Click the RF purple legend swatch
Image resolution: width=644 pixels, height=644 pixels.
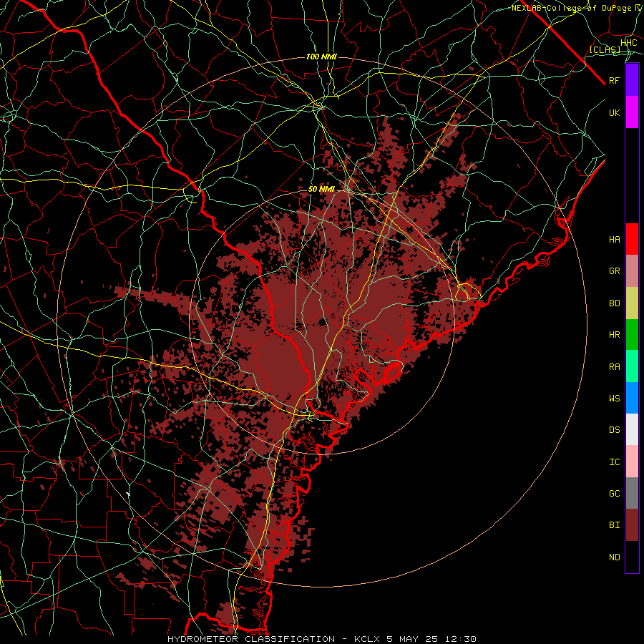point(632,80)
